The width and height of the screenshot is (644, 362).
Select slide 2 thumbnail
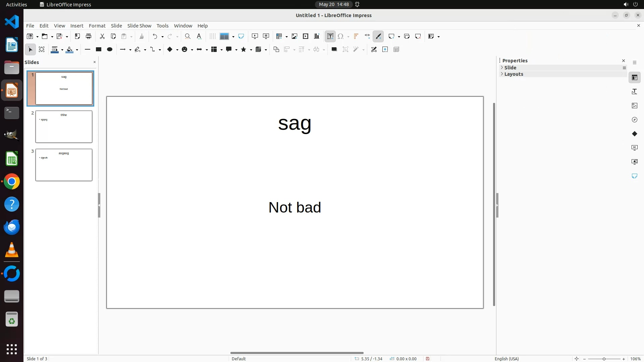pyautogui.click(x=64, y=127)
